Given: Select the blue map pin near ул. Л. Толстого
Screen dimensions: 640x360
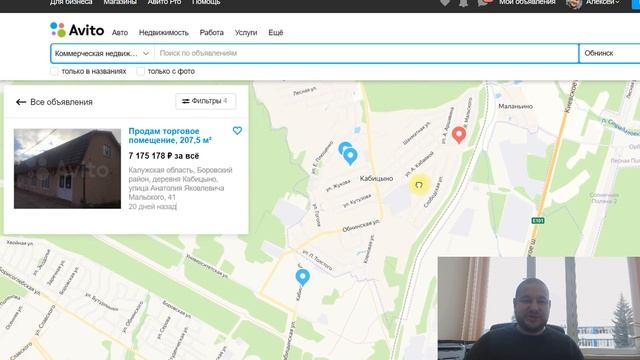Looking at the screenshot, I should pos(302,277).
